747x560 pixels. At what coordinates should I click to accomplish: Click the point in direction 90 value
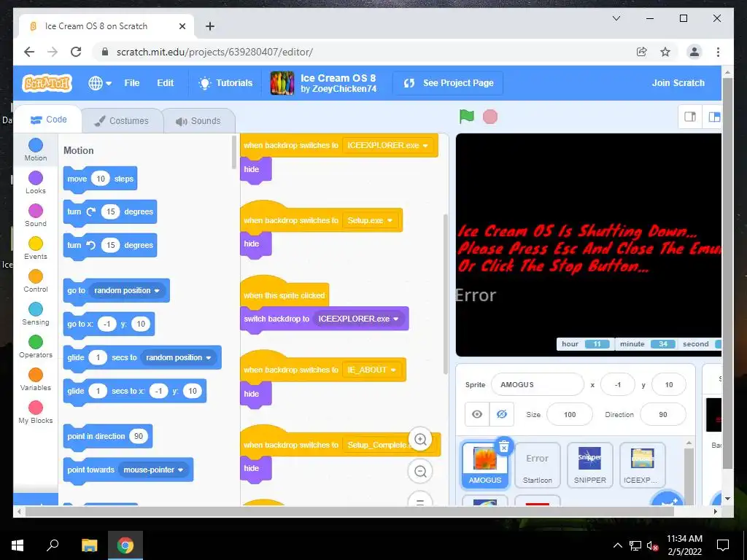click(x=139, y=436)
